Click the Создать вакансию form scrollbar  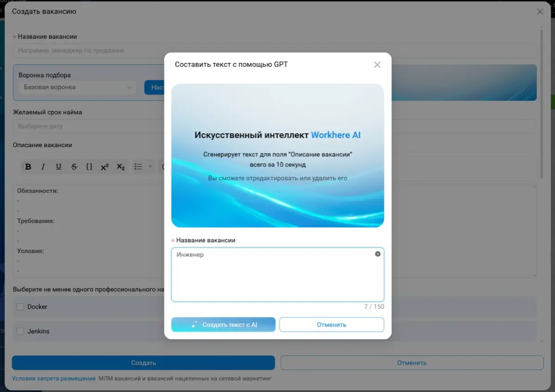[x=541, y=105]
